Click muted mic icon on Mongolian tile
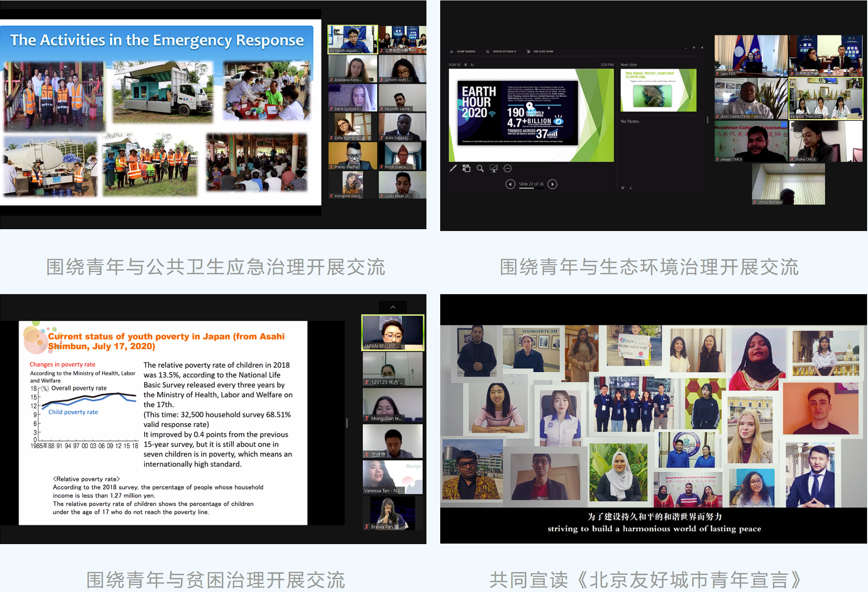The height and width of the screenshot is (592, 868). tap(367, 419)
